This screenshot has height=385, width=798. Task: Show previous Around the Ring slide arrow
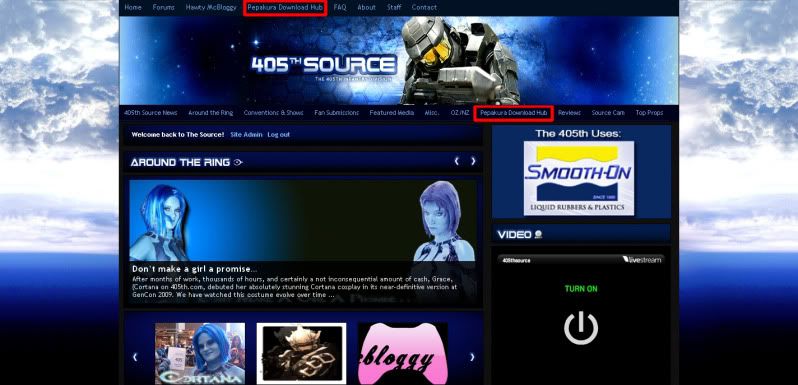coord(457,161)
